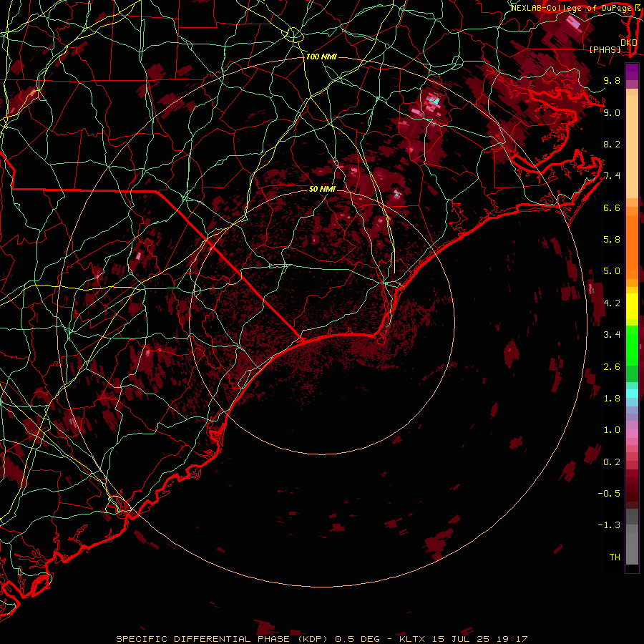Click the TH threshold label on scale

(x=615, y=557)
